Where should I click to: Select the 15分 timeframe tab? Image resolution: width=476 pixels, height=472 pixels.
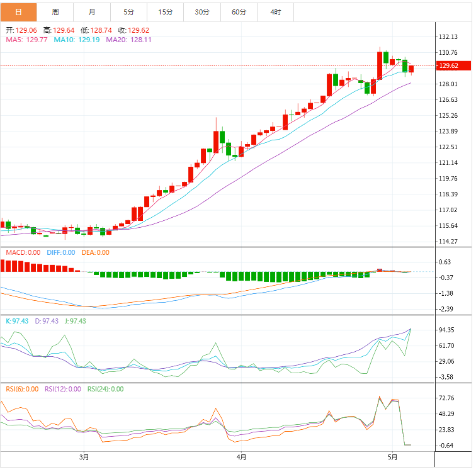click(x=166, y=12)
